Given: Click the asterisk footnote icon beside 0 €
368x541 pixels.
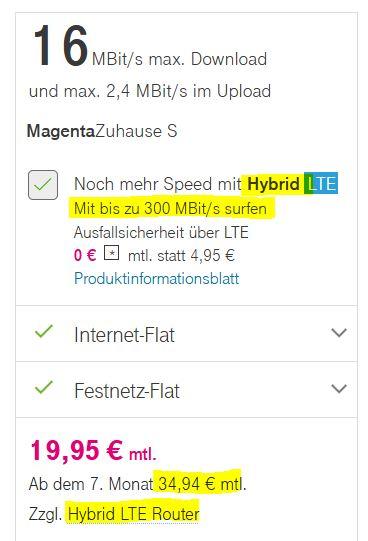Looking at the screenshot, I should coord(111,253).
